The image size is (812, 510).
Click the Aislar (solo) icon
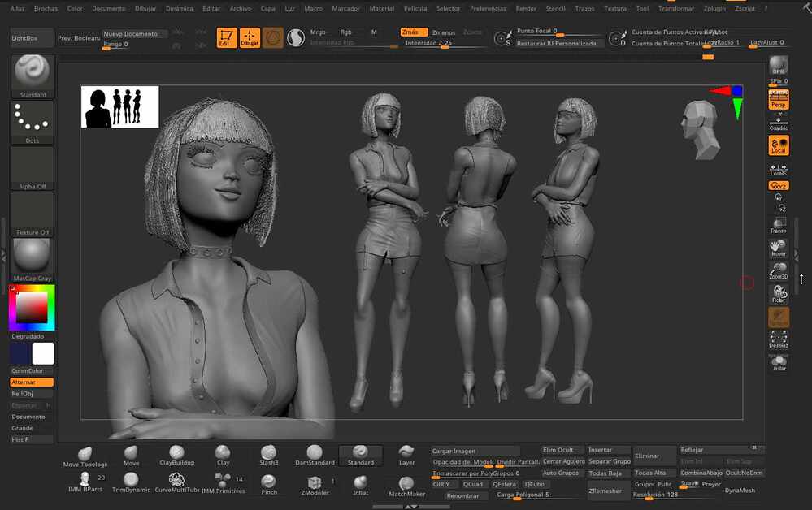click(x=779, y=362)
